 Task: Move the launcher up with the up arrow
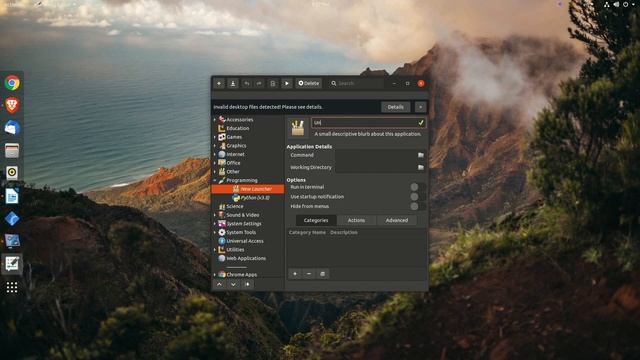pos(220,284)
